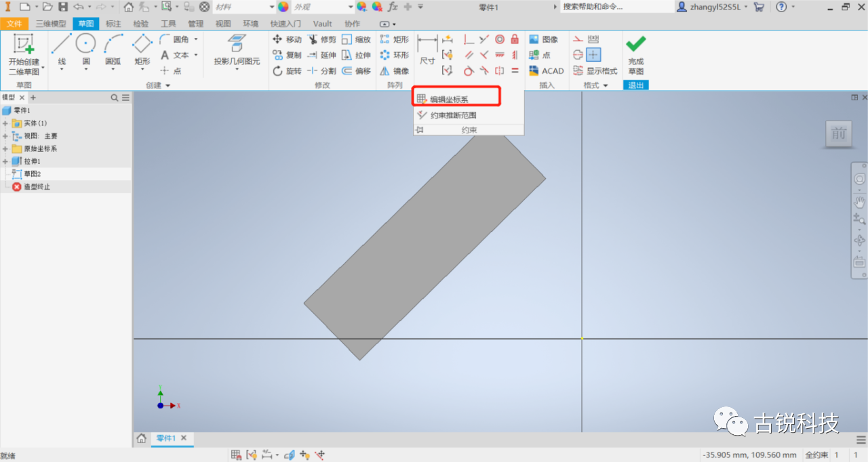
Task: Apply the fix (padlock) constraint icon
Action: coord(515,39)
